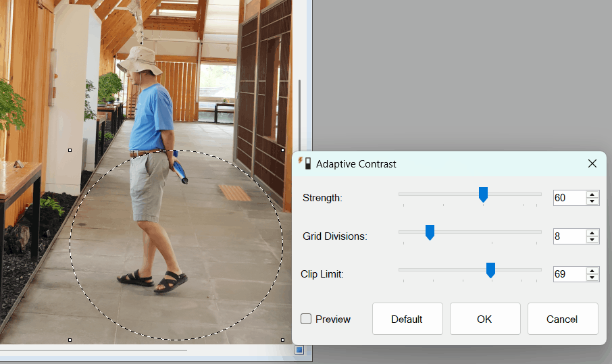The image size is (612, 364).
Task: Confirm Adaptive Contrast with OK
Action: [485, 319]
